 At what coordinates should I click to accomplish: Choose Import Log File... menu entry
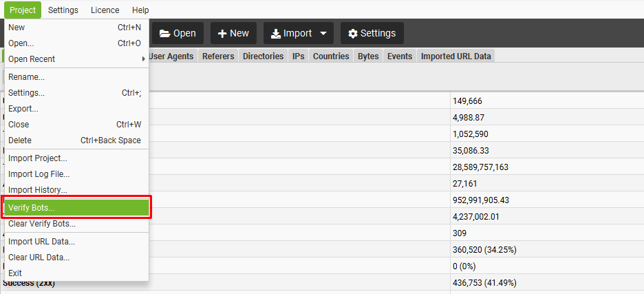[76, 174]
